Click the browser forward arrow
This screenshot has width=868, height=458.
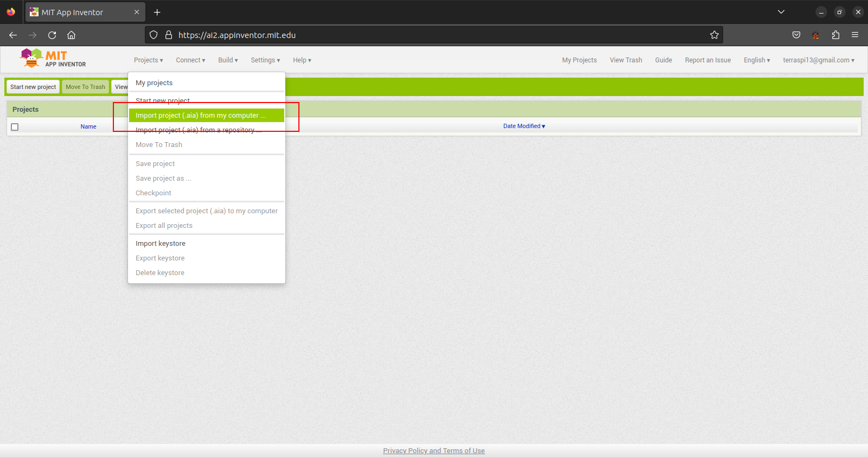(33, 35)
